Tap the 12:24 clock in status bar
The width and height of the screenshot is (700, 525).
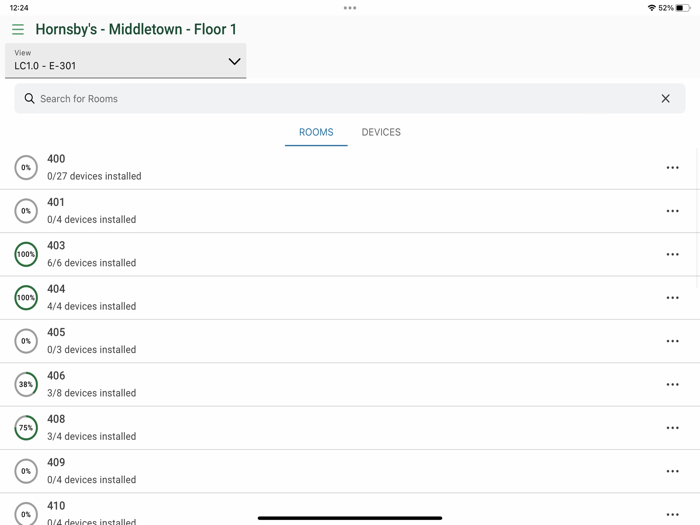coord(19,8)
